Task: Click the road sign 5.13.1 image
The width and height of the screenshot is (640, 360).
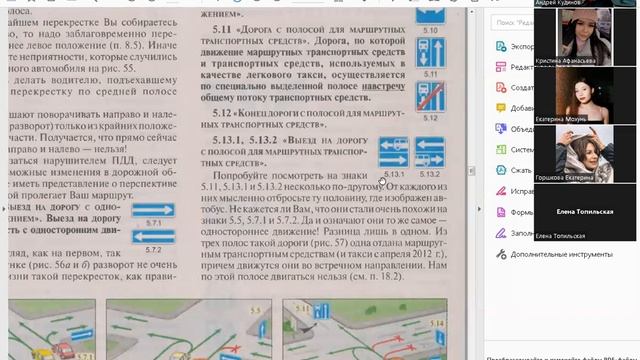Action: coord(393,152)
